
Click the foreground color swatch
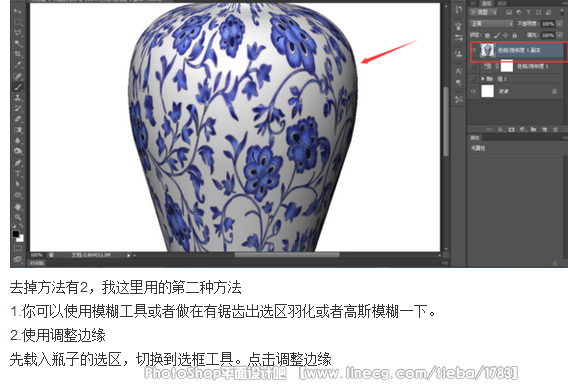point(16,234)
